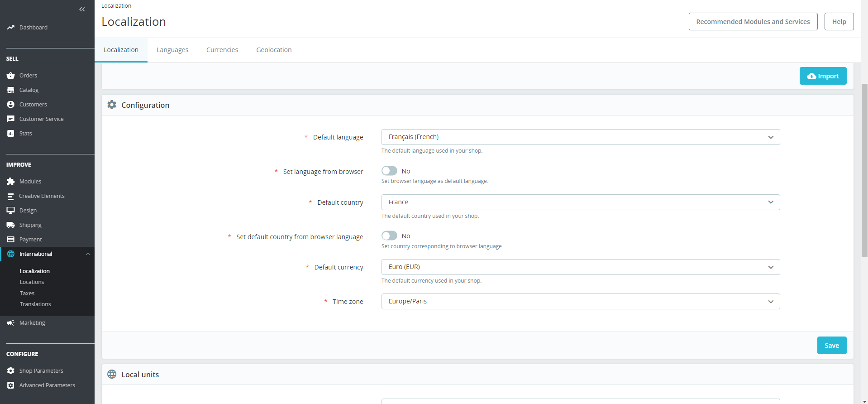
Task: Open Customers via person icon
Action: pos(11,105)
